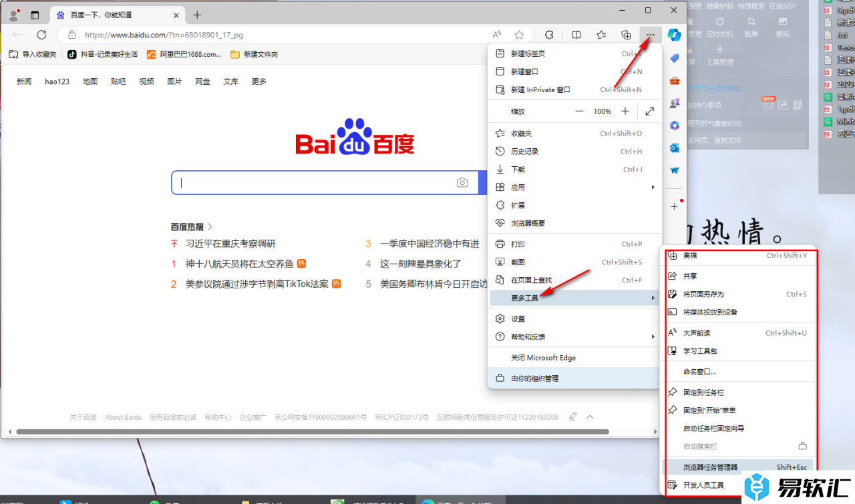Open 新建文件夹 bookmarks folder
Screen dimensions: 855x504
click(x=254, y=55)
